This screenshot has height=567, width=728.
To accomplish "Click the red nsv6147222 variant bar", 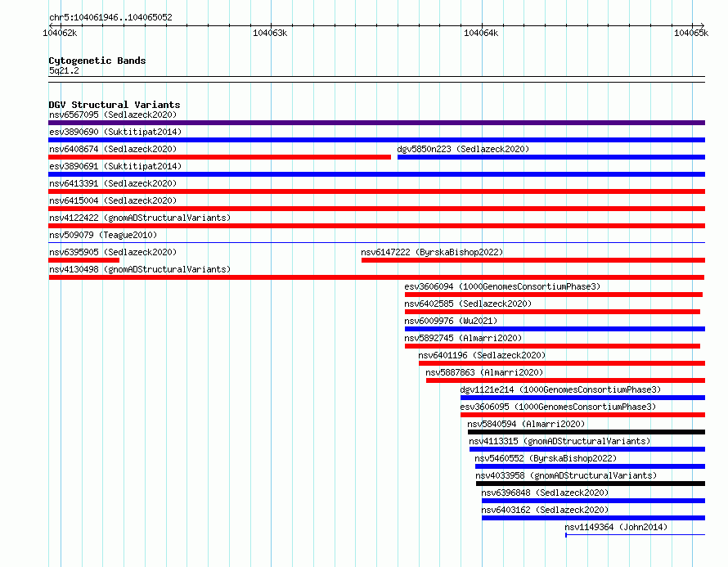I will pyautogui.click(x=533, y=260).
